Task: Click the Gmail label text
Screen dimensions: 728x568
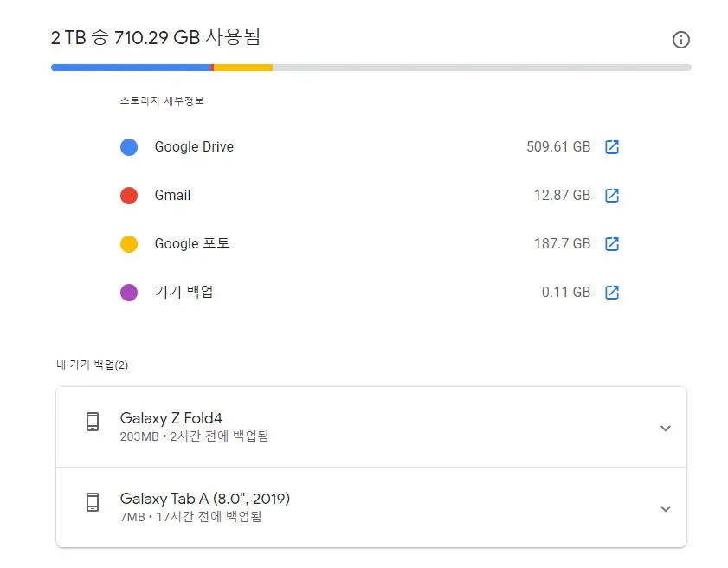Action: [x=172, y=196]
